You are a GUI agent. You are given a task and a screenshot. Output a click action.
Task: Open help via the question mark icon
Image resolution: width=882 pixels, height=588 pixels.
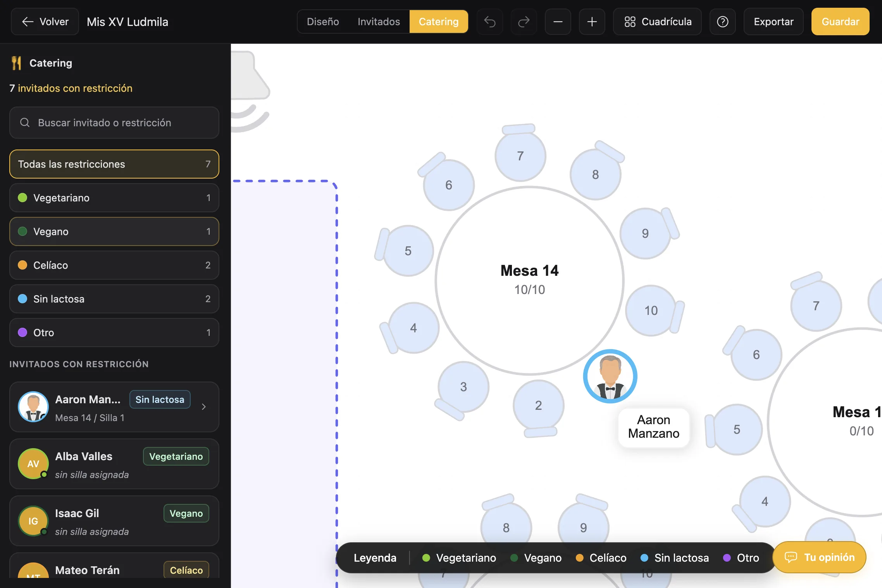(x=722, y=22)
